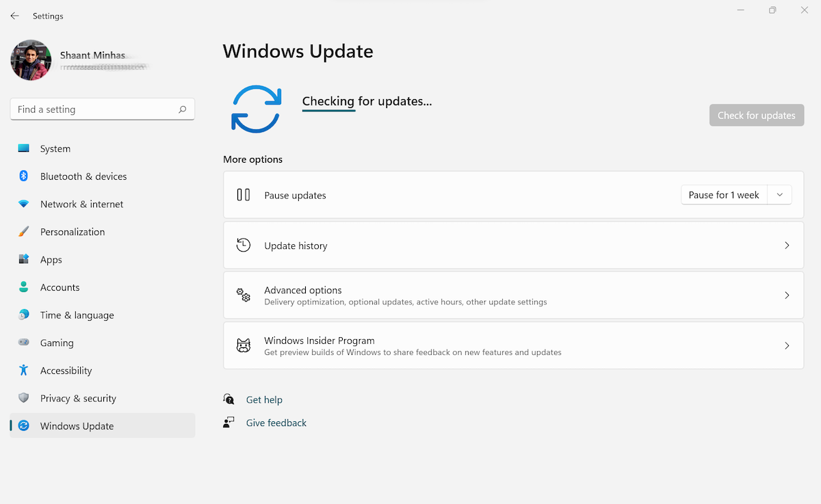Open Gaming settings via Xbox icon
Screen dimensions: 821x504
23,343
